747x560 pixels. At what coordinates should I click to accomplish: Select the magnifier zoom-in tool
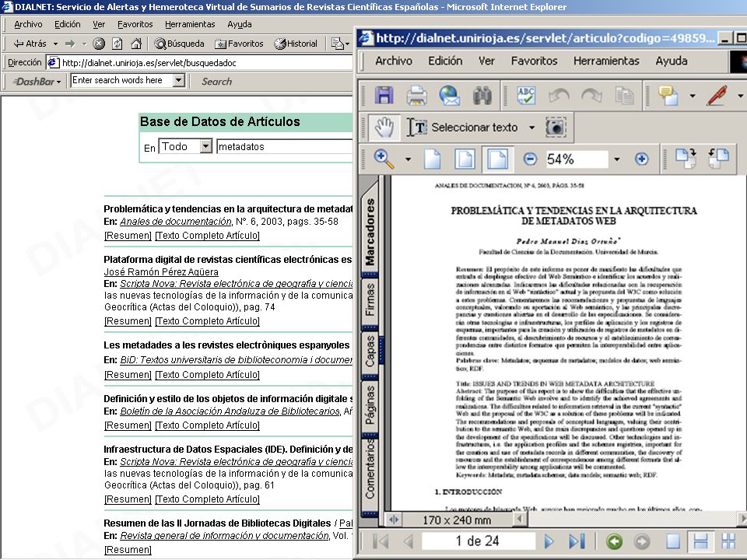click(x=384, y=159)
